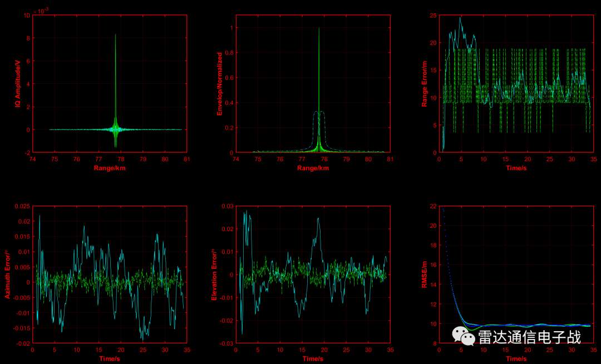Viewport: 601px width, 364px height.
Task: Click the Time/s label under Elevation Error plot
Action: click(x=313, y=358)
